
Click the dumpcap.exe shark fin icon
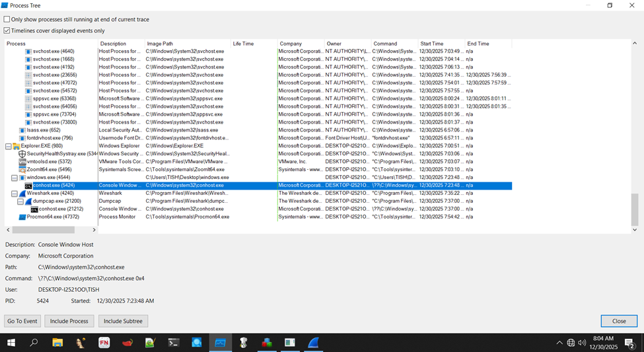point(29,201)
